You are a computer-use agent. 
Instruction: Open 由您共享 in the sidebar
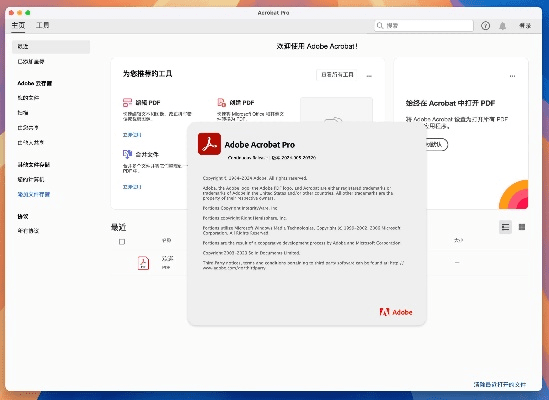click(28, 128)
